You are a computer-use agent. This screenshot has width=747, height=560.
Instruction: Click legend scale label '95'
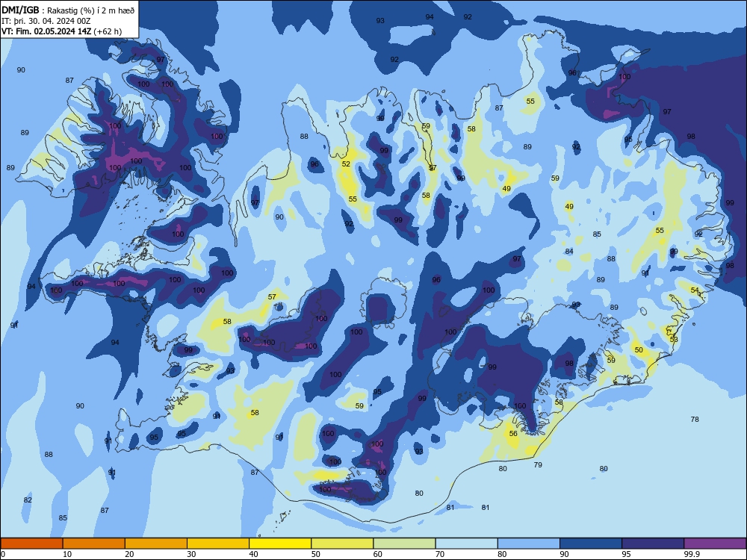[x=627, y=554]
